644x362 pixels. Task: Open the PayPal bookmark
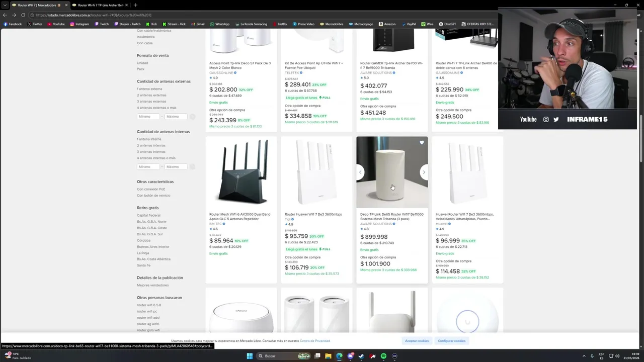point(409,24)
